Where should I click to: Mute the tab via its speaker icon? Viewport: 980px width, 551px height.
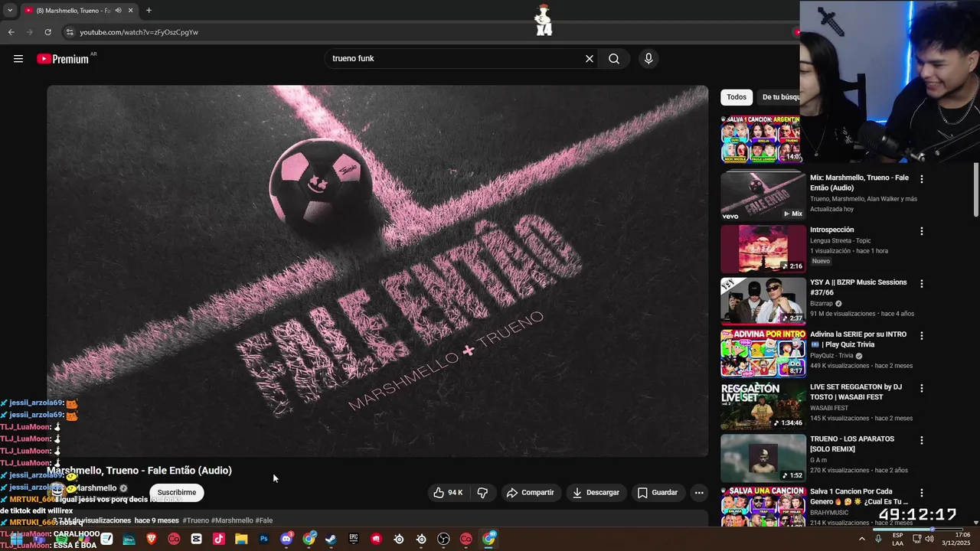118,10
